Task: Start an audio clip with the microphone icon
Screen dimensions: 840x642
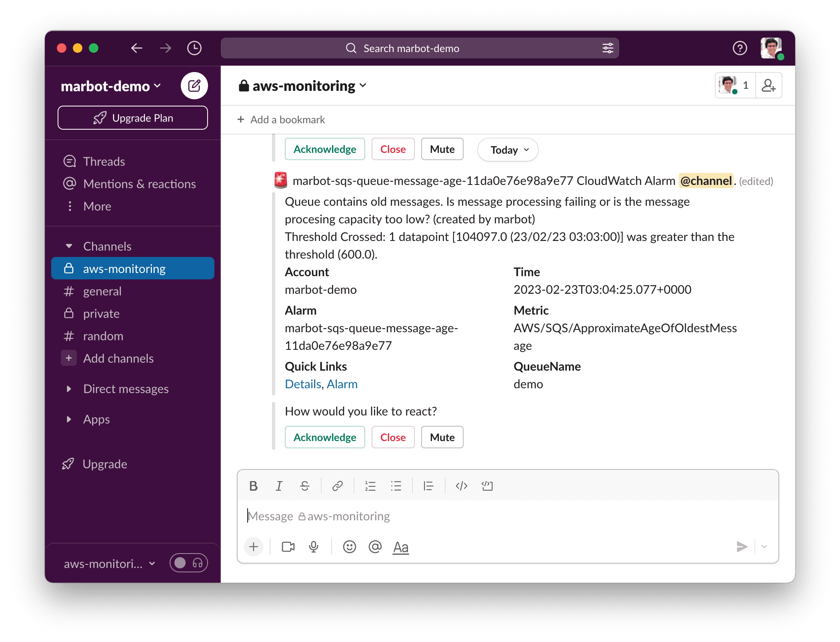Action: point(313,547)
